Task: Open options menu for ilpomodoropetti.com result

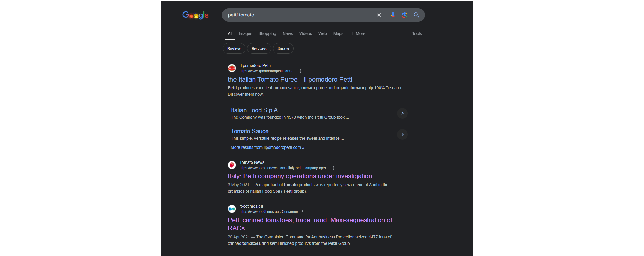Action: pyautogui.click(x=301, y=71)
